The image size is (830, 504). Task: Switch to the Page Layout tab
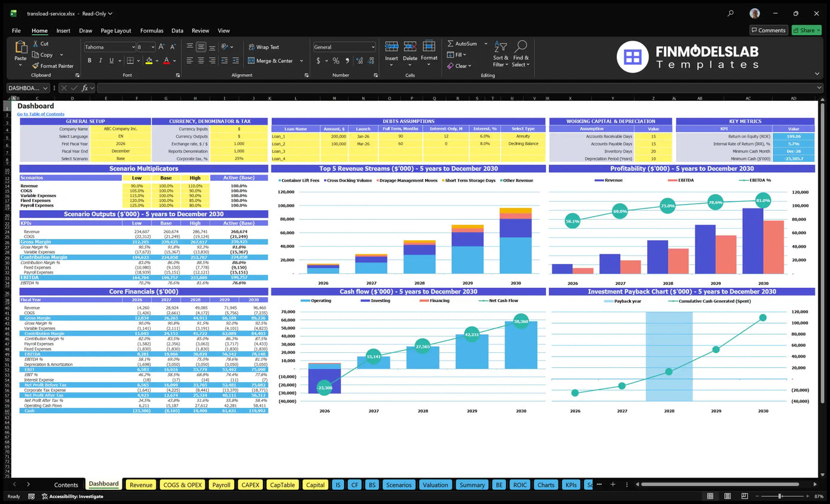[116, 30]
